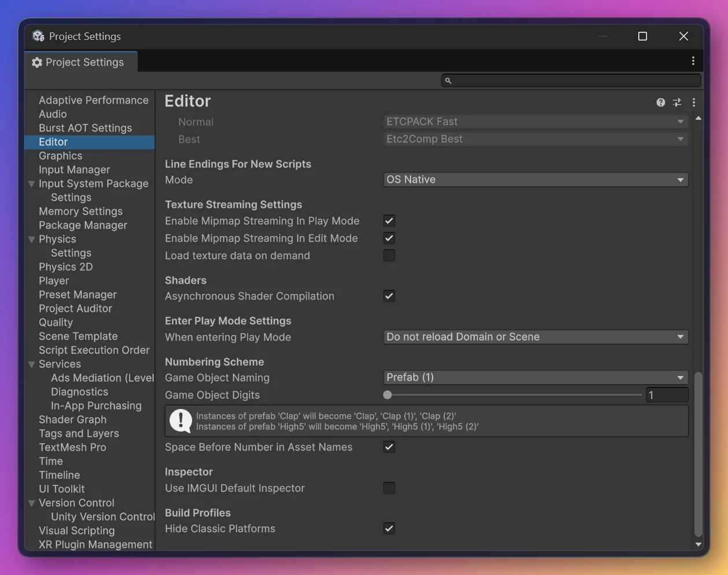Image resolution: width=728 pixels, height=575 pixels.
Task: Enable Load texture data on demand
Action: click(x=389, y=255)
